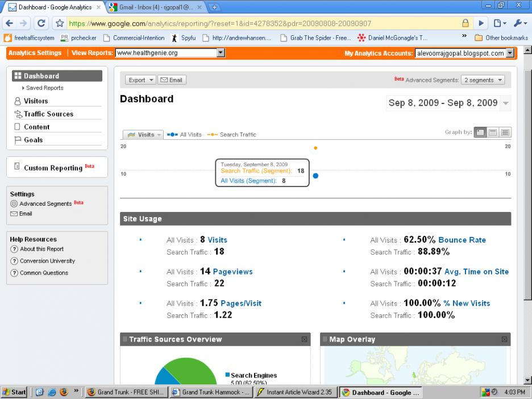The image size is (532, 399).
Task: Open the Avg. Time on Site link
Action: (x=477, y=272)
